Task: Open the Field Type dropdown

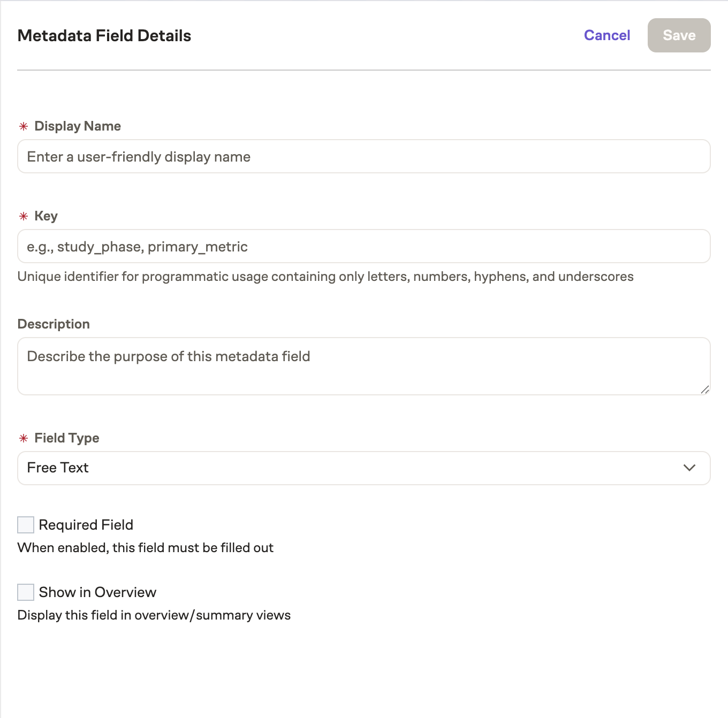Action: pyautogui.click(x=364, y=468)
